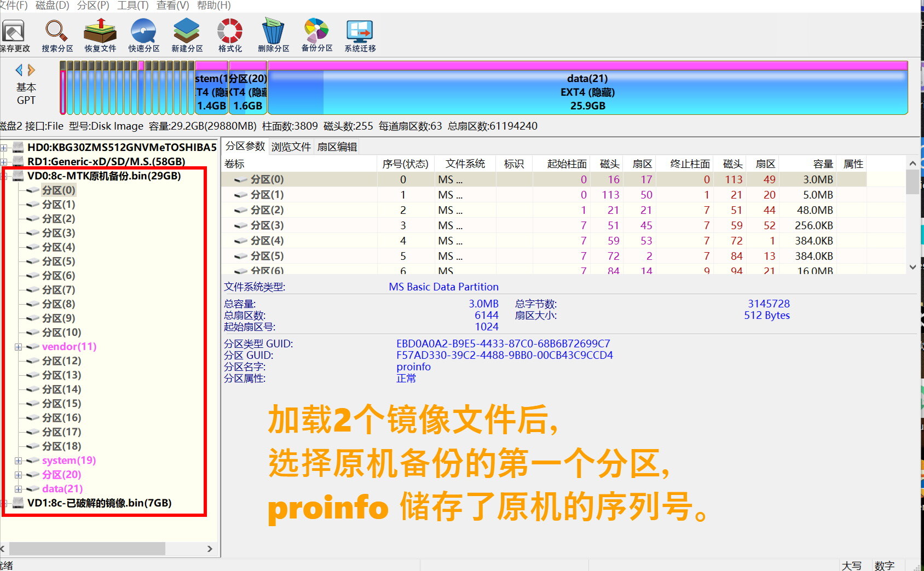The height and width of the screenshot is (571, 924).
Task: Switch to the 扇区编辑 tab
Action: [x=337, y=147]
